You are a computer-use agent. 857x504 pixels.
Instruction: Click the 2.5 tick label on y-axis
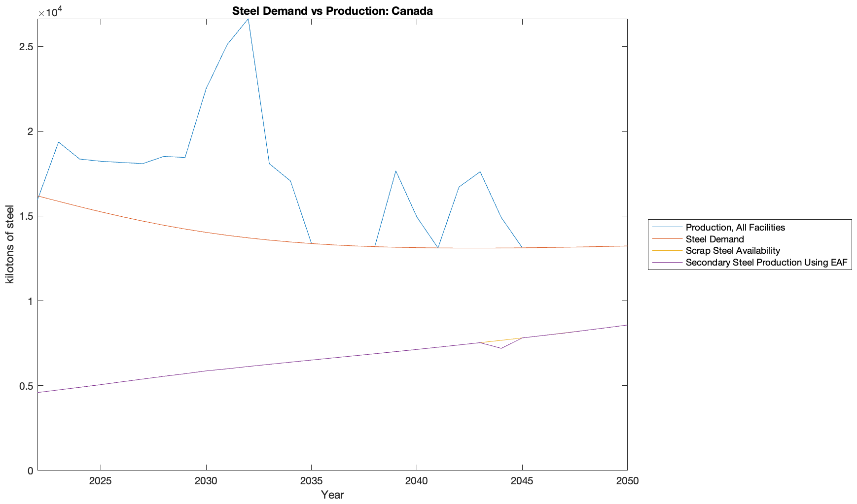(x=26, y=47)
